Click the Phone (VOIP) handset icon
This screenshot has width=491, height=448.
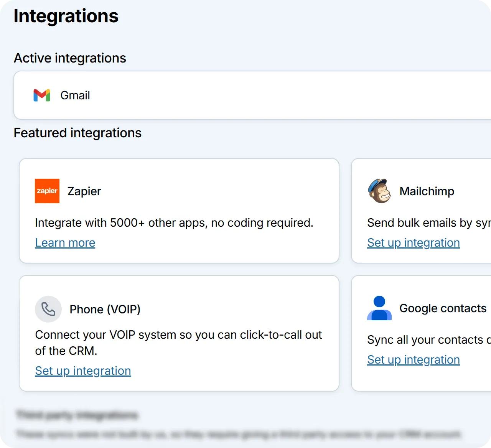pos(48,309)
